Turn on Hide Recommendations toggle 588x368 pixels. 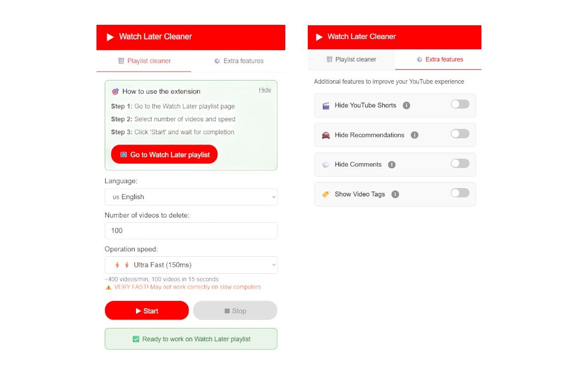pos(460,134)
